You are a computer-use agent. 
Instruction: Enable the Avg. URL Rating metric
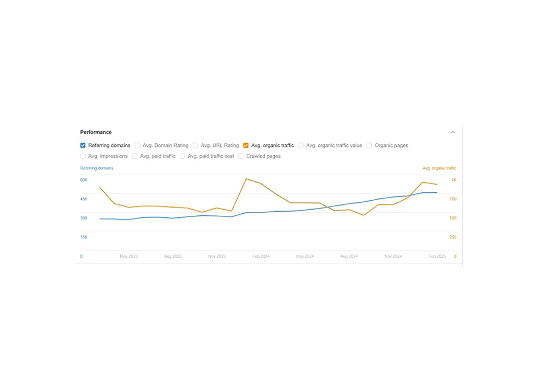pos(195,145)
